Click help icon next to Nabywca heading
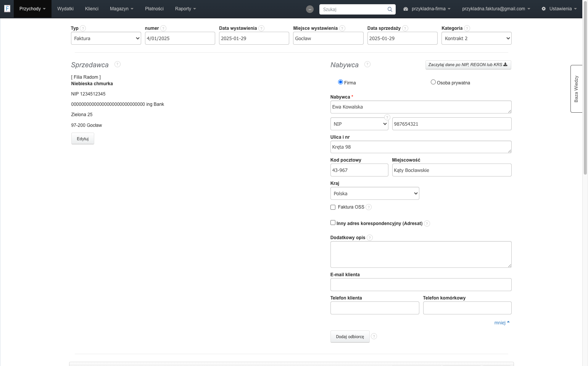 (367, 64)
